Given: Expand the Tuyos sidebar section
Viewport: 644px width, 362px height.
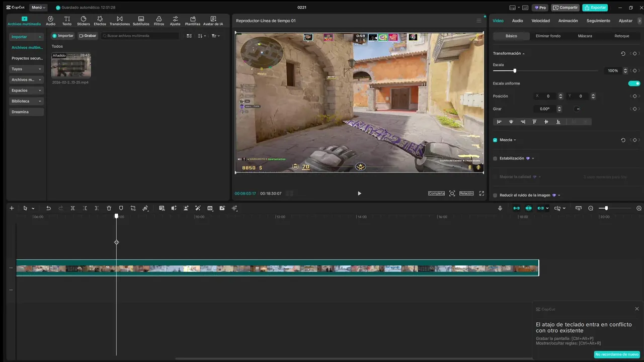Looking at the screenshot, I should coord(40,69).
